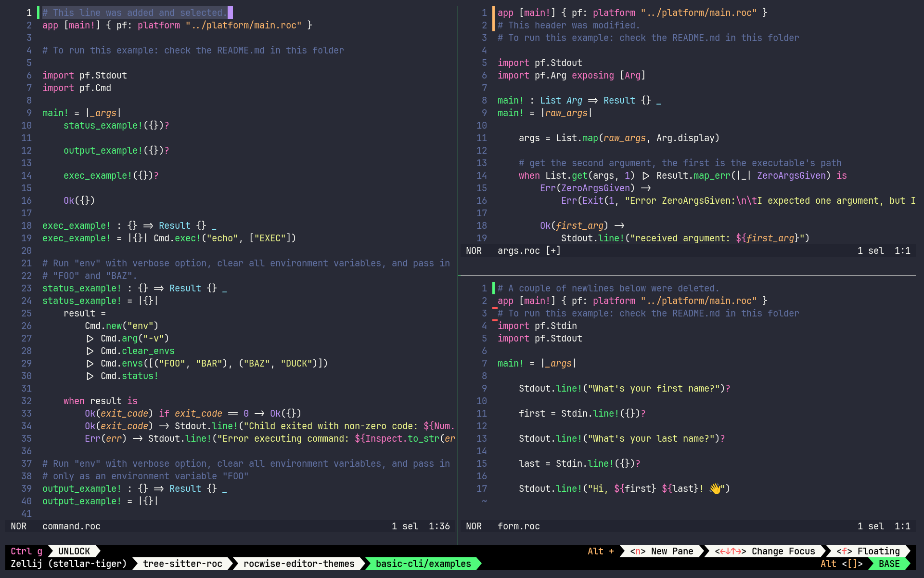Screen dimensions: 924x578
Task: Click 'status_example!({})?' call in command.roc
Action: pyautogui.click(x=116, y=125)
